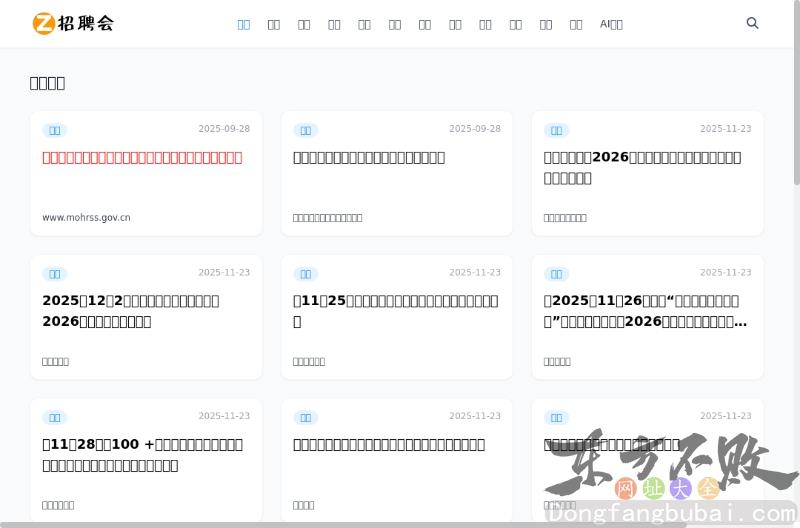Open the card title with 2025 11 26
This screenshot has height=528, width=800.
point(645,311)
